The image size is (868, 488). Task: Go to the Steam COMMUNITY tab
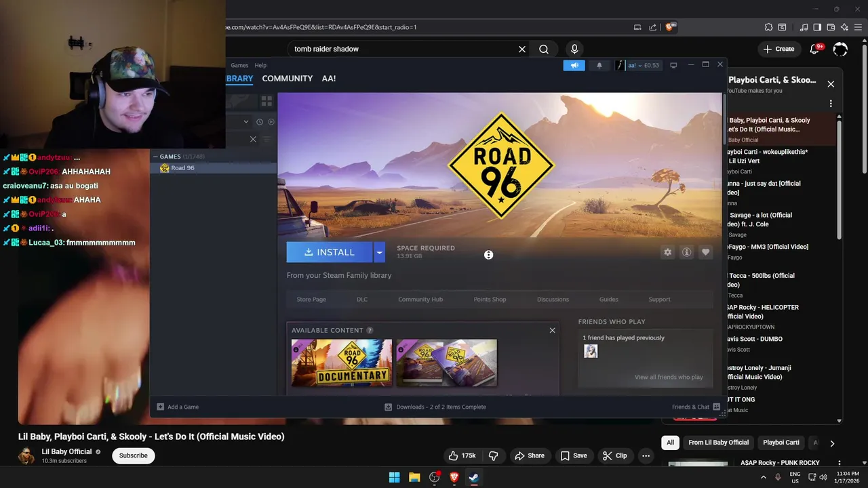[x=288, y=79]
